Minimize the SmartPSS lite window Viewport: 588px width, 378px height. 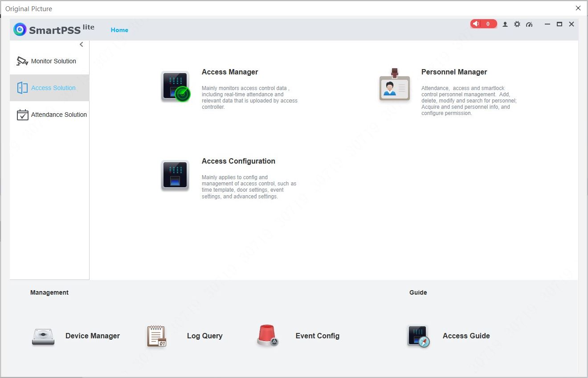(547, 24)
